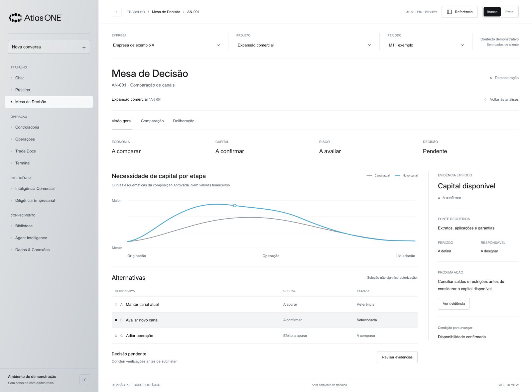The width and height of the screenshot is (532, 392).
Task: Open Terminal in the sidebar
Action: pyautogui.click(x=49, y=163)
